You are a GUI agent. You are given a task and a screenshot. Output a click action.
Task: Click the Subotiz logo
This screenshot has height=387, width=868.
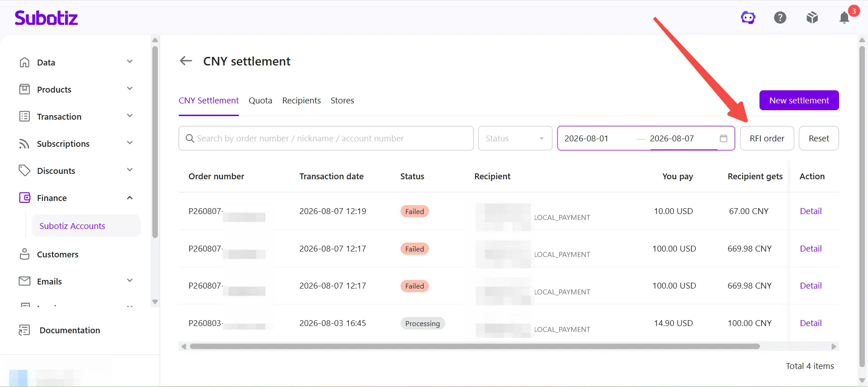pyautogui.click(x=46, y=18)
